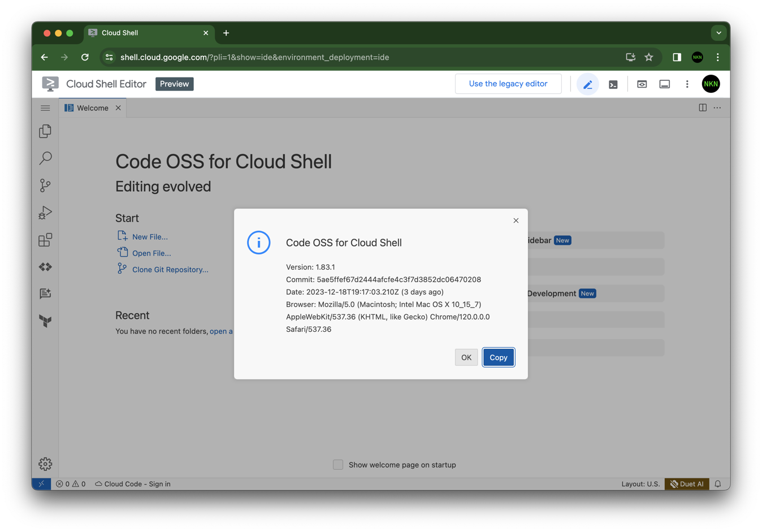762x532 pixels.
Task: Open the sidebar walkthrough marked New
Action: click(596, 240)
